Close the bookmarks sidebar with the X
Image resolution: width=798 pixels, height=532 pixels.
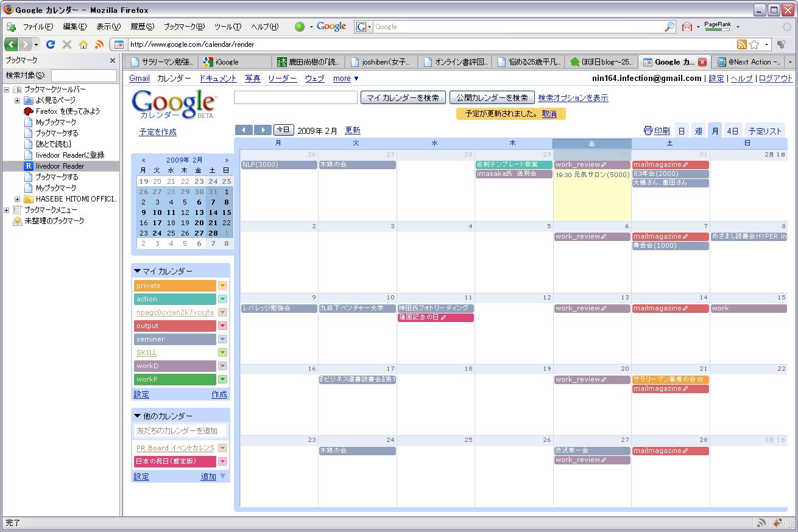click(x=113, y=60)
